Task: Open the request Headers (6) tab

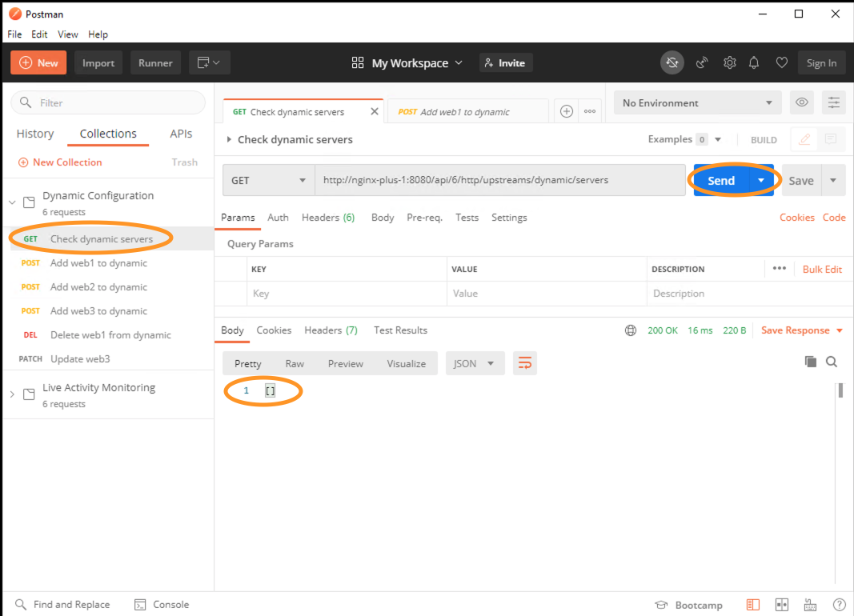Action: click(x=328, y=217)
